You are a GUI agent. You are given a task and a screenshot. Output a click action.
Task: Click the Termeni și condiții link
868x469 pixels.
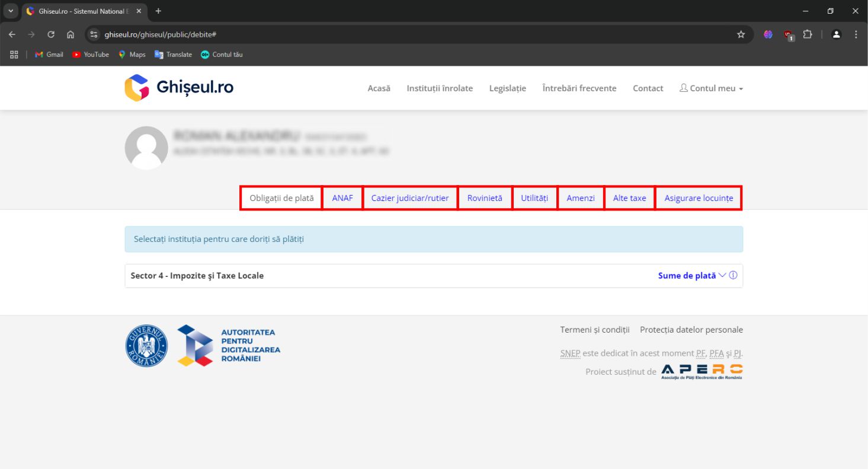tap(595, 330)
